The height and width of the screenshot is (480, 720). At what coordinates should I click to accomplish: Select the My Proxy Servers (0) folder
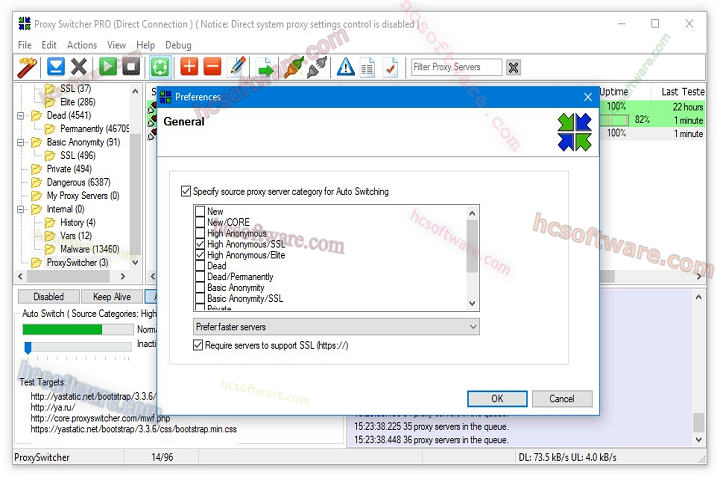pyautogui.click(x=83, y=196)
